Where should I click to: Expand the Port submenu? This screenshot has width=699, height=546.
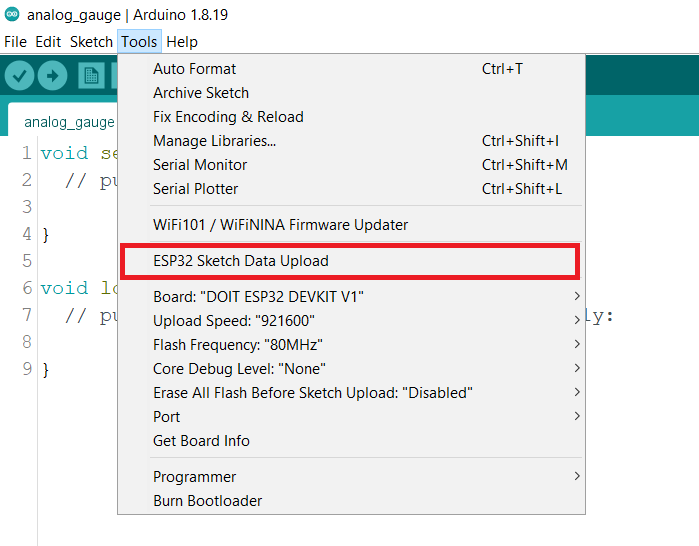point(167,417)
